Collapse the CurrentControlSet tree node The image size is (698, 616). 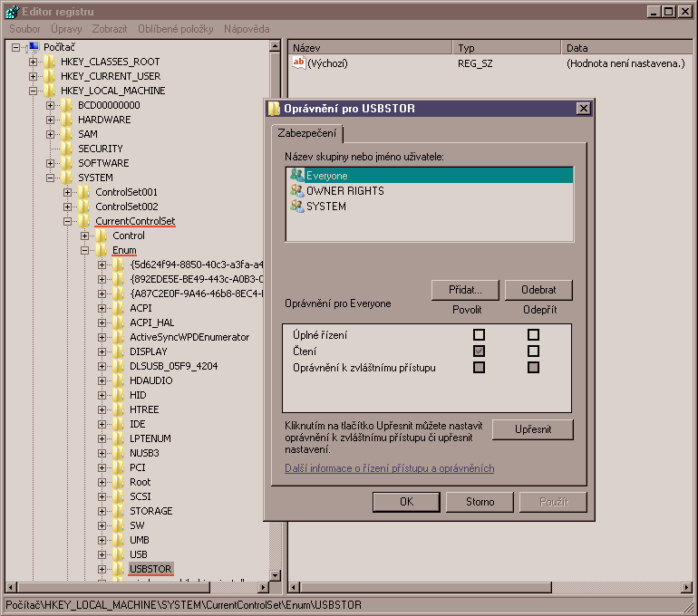click(68, 221)
